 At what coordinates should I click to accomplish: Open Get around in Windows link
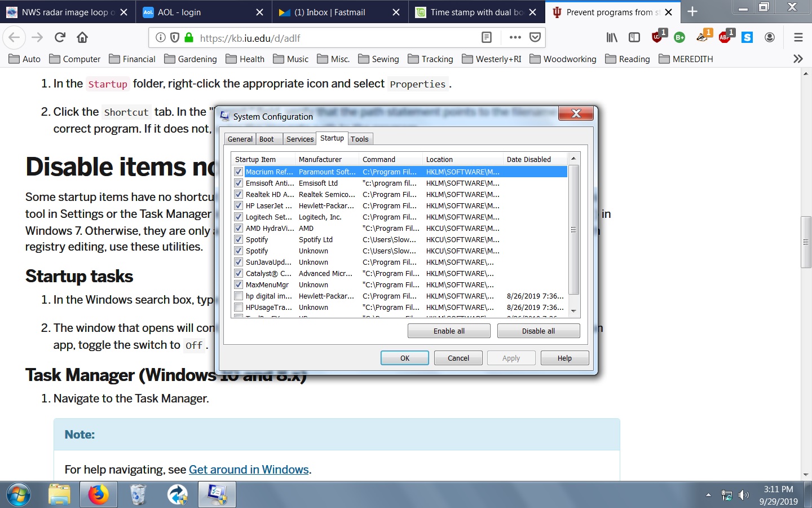(249, 470)
